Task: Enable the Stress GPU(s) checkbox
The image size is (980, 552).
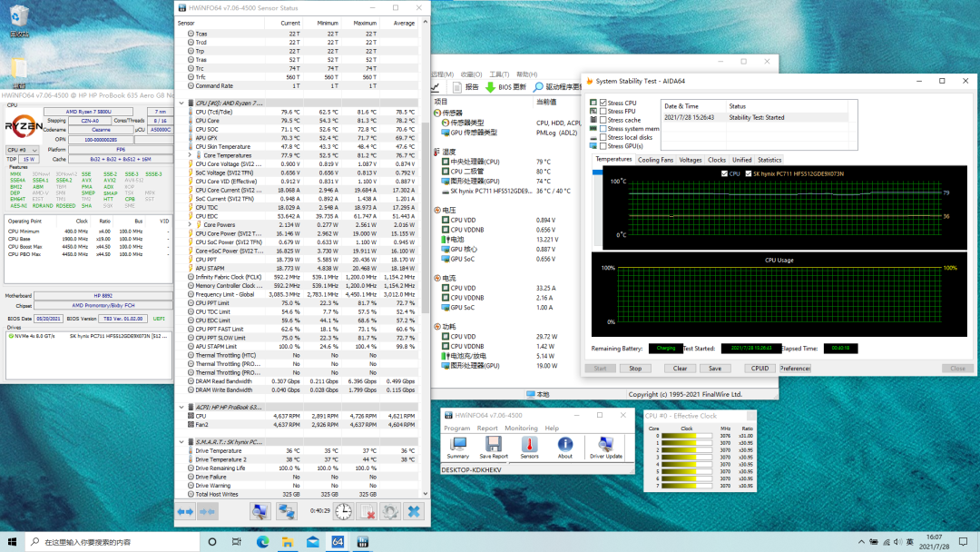Action: [603, 146]
